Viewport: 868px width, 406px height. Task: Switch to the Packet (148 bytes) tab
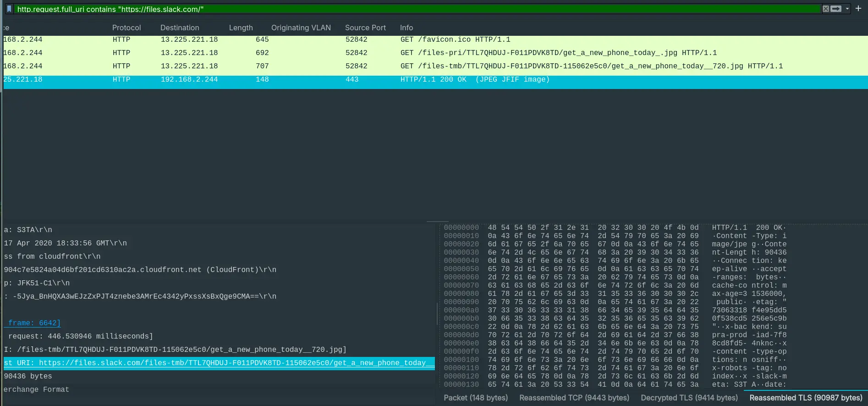[x=475, y=398]
